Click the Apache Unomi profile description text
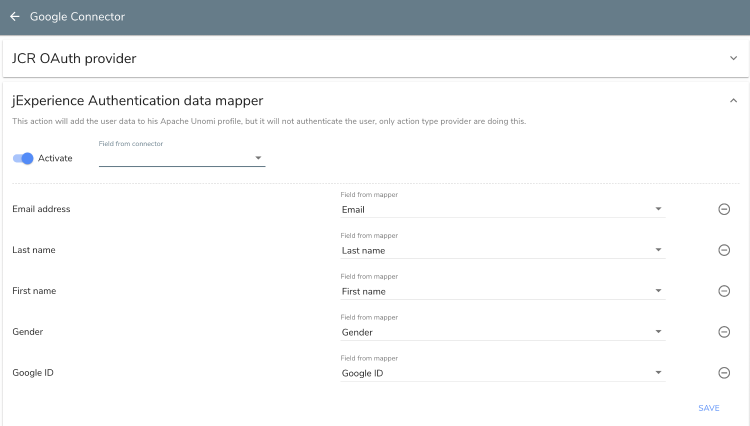This screenshot has height=426, width=750. pyautogui.click(x=269, y=121)
